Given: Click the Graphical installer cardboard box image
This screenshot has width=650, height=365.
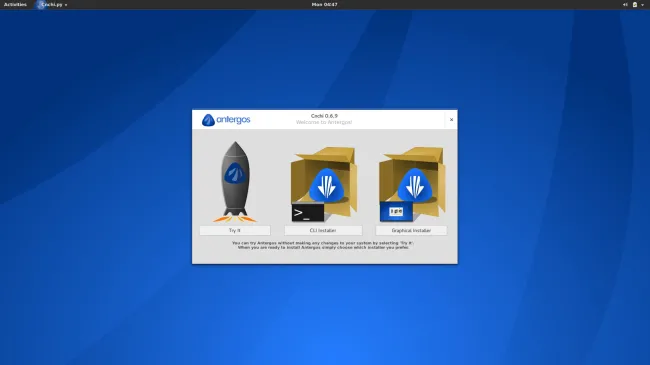Looking at the screenshot, I should click(x=412, y=184).
